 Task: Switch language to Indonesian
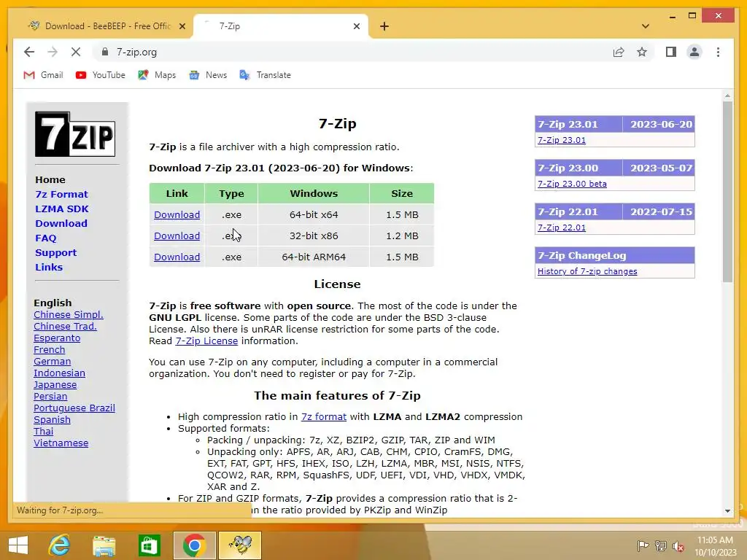pyautogui.click(x=59, y=373)
